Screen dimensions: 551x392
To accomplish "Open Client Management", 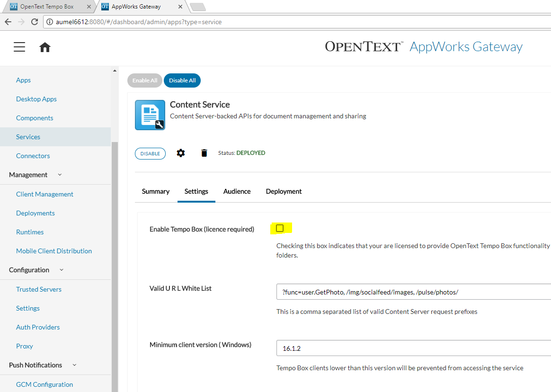I will pos(44,194).
